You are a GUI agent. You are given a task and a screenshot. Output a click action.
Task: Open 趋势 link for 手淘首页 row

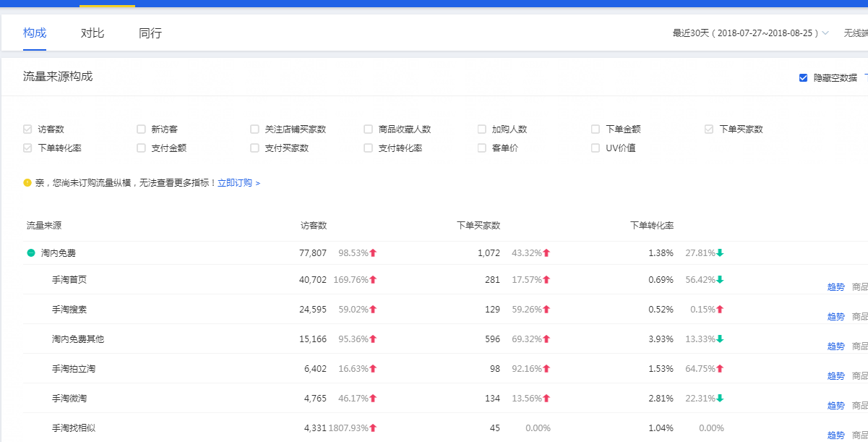[x=835, y=286]
